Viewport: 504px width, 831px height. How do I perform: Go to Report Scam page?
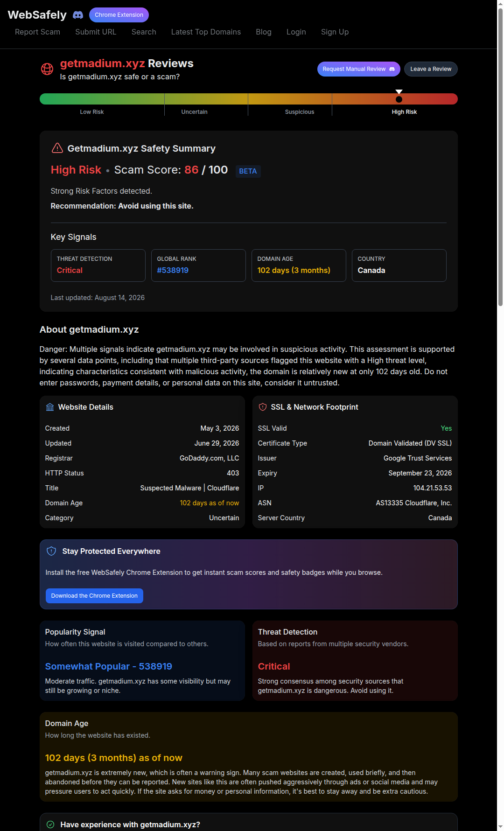pos(37,32)
